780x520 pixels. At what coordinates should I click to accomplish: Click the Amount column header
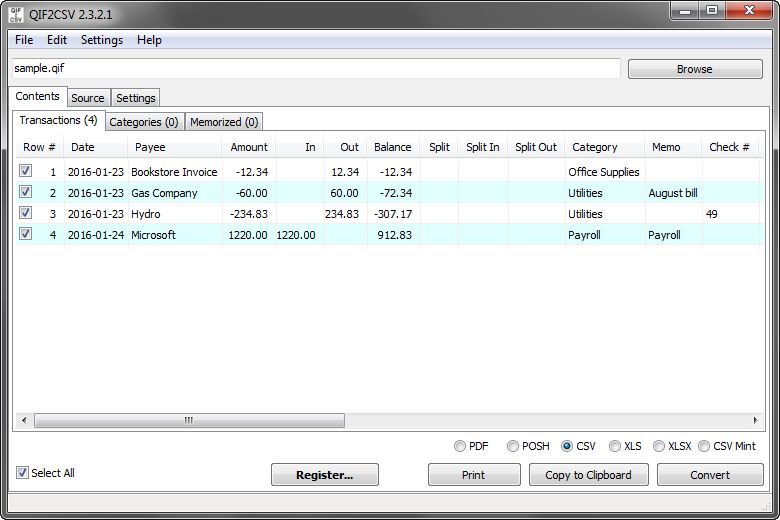(x=249, y=147)
